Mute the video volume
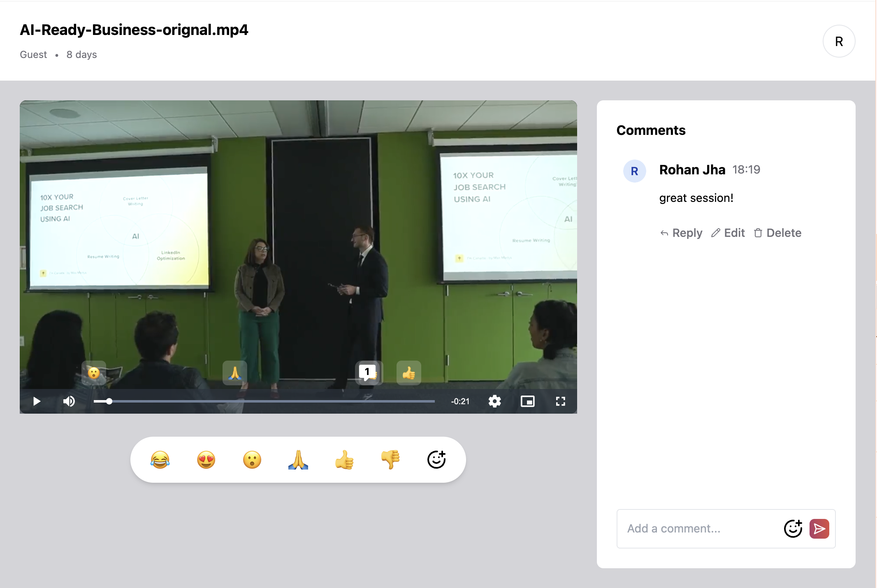 (69, 401)
